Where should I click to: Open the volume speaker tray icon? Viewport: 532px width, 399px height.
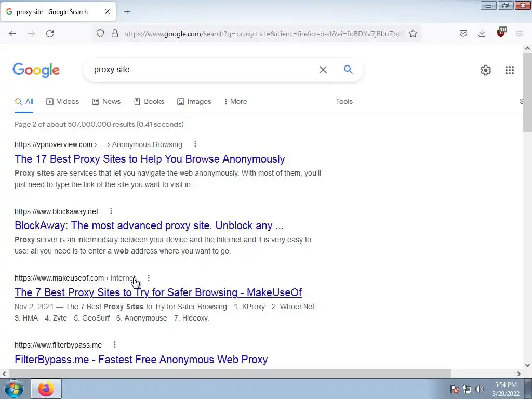[x=480, y=389]
